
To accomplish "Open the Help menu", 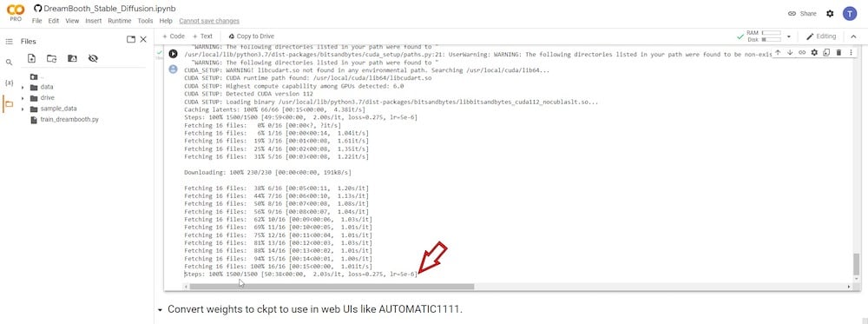I will coord(166,21).
